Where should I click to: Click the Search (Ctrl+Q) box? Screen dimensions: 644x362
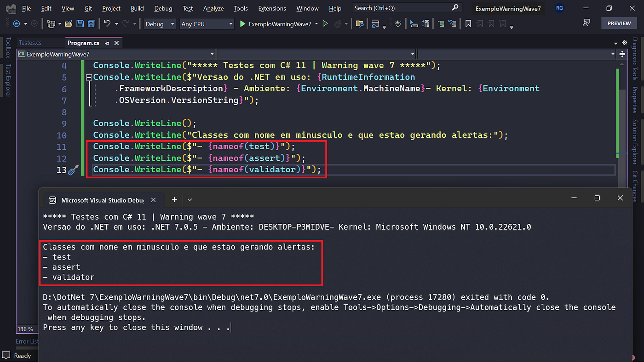coord(407,8)
